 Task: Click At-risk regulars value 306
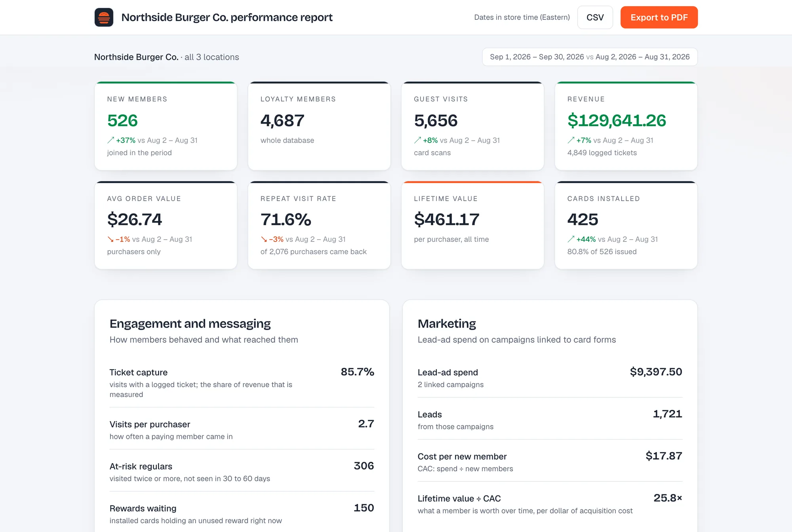pos(364,465)
